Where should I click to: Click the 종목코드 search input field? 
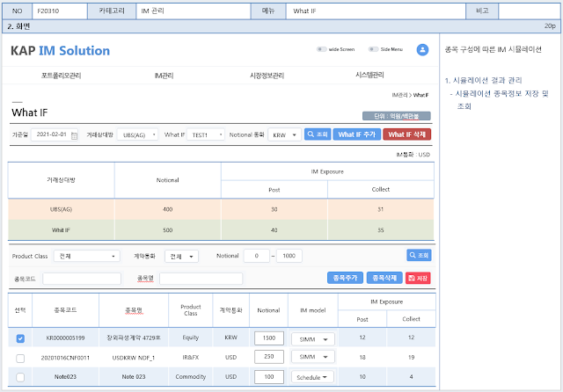[82, 279]
